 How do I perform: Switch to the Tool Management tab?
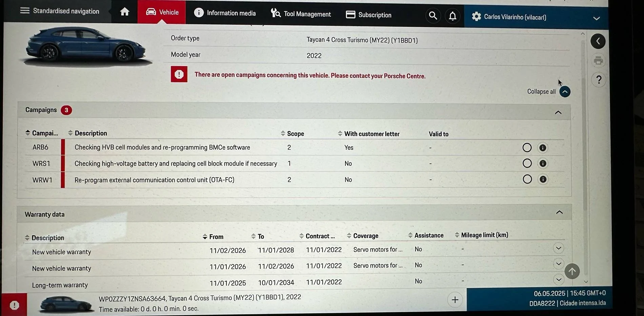coord(301,14)
